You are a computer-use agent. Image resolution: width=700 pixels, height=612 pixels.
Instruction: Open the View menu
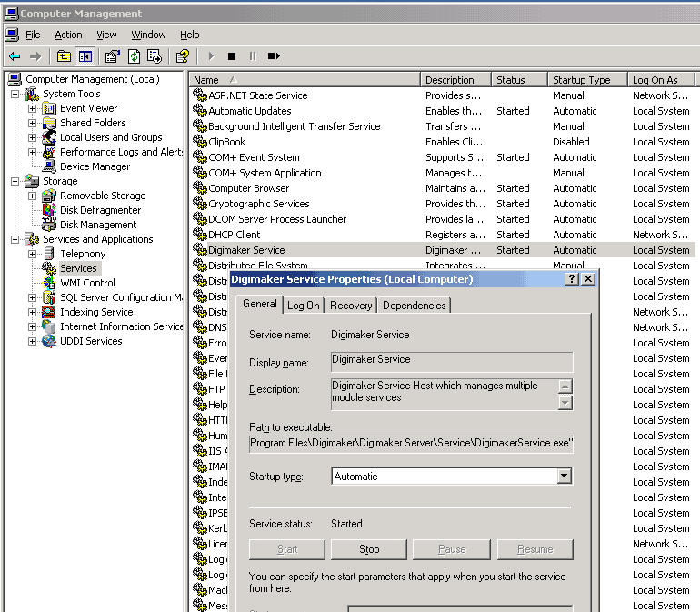[106, 35]
